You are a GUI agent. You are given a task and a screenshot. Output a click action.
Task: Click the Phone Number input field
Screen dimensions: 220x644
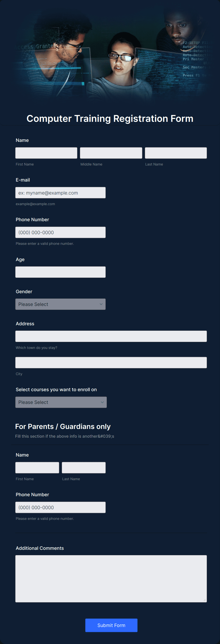click(60, 232)
